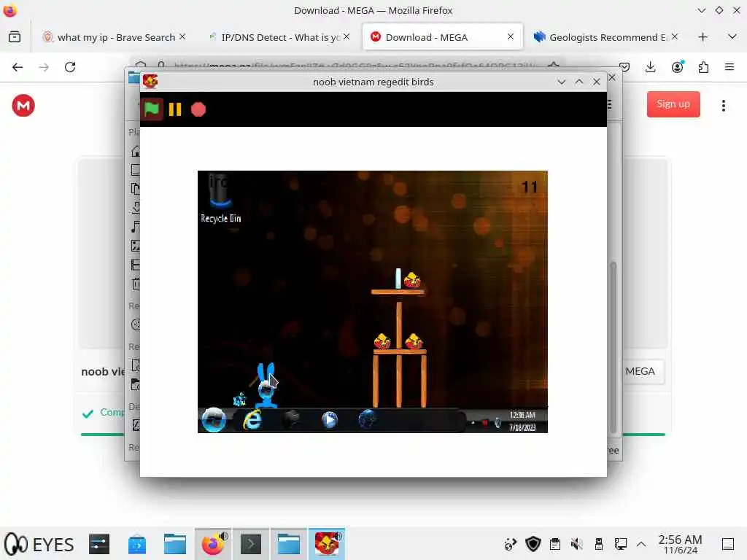Click the Sign up button on MEGA
The image size is (747, 560).
(673, 104)
